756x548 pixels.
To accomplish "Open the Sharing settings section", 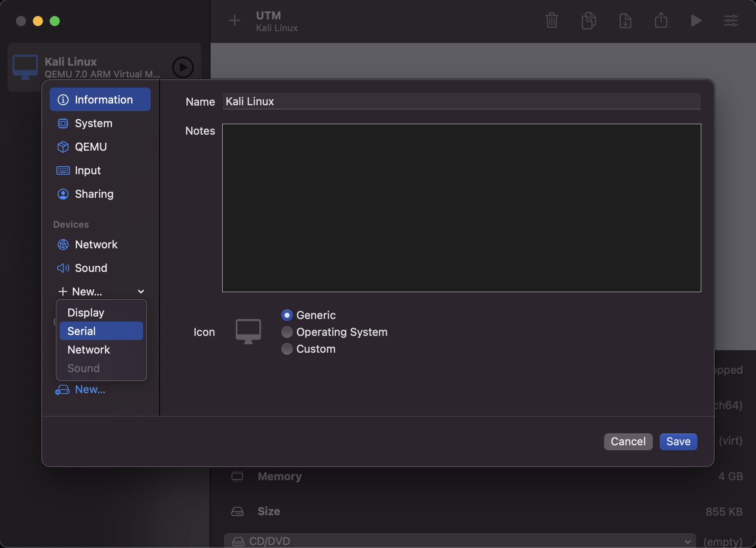I will [x=94, y=194].
